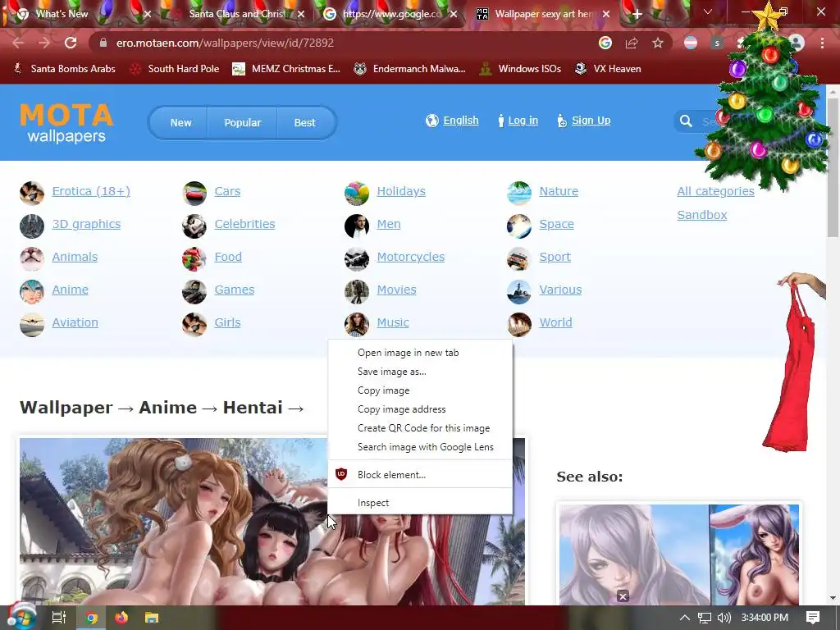Switch to the google.com tab

[x=391, y=14]
